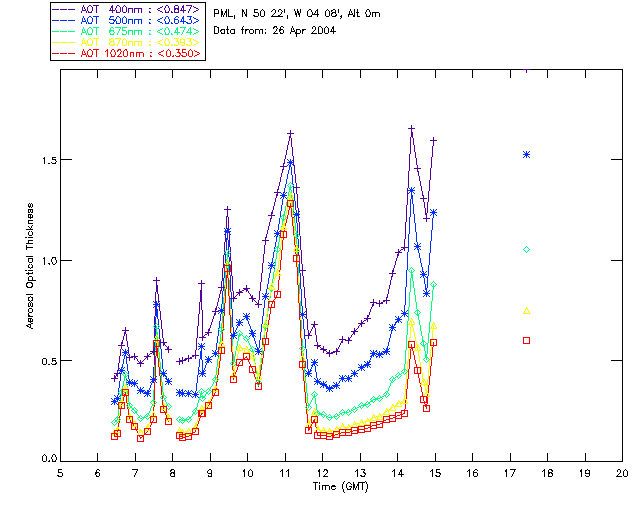
Task: Click the x-axis tick label '15'
Action: pyautogui.click(x=435, y=473)
